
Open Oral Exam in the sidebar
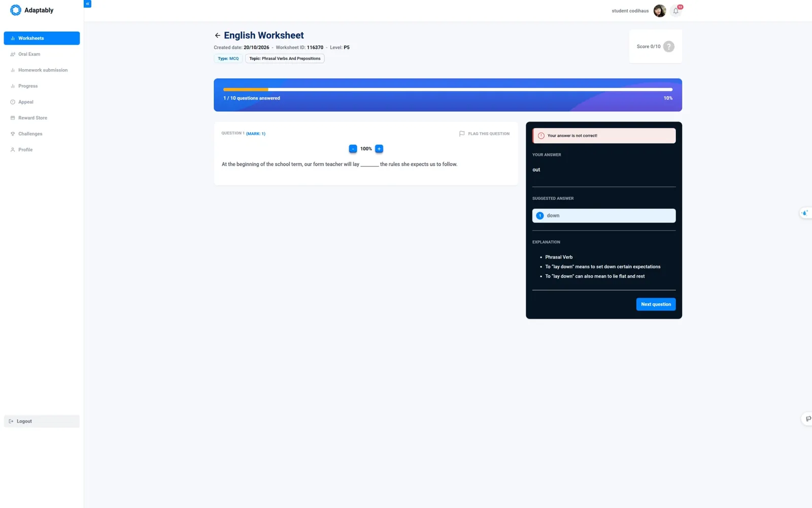(42, 54)
